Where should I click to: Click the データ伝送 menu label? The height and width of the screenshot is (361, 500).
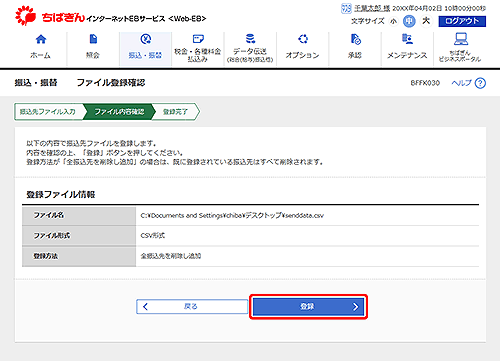250,51
